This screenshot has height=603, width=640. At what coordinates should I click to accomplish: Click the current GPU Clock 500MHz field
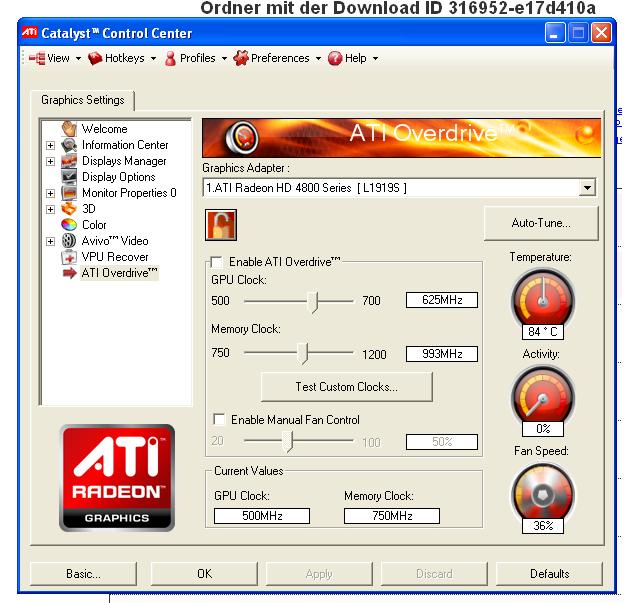click(x=262, y=516)
